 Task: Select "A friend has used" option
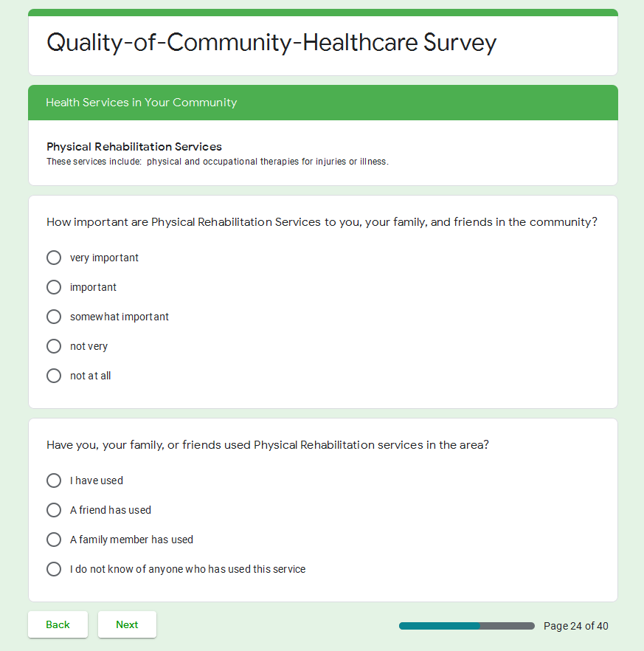[54, 510]
